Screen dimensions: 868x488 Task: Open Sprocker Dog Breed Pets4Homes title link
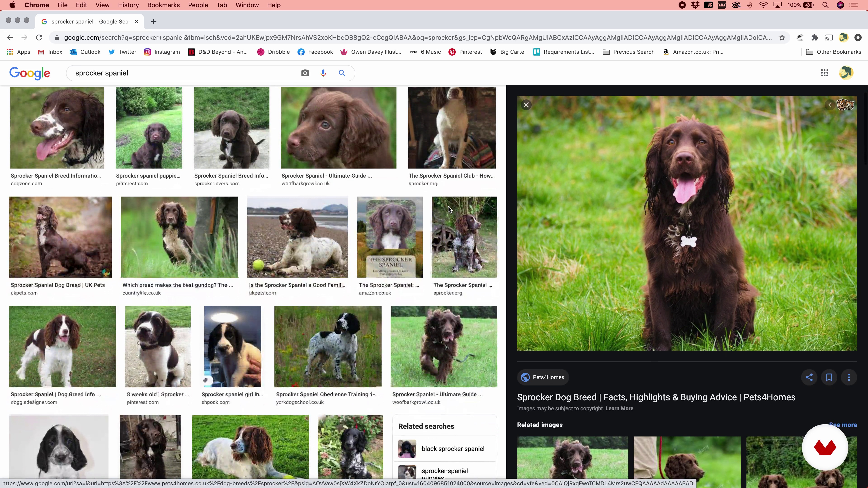[x=656, y=397]
